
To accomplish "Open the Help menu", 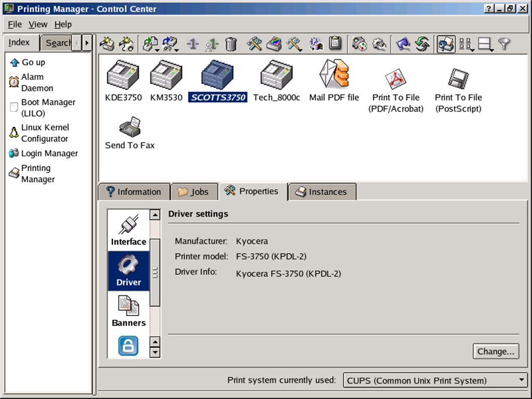I will (x=63, y=25).
